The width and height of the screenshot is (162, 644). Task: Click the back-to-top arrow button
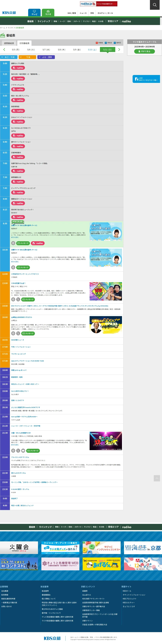tap(157, 478)
